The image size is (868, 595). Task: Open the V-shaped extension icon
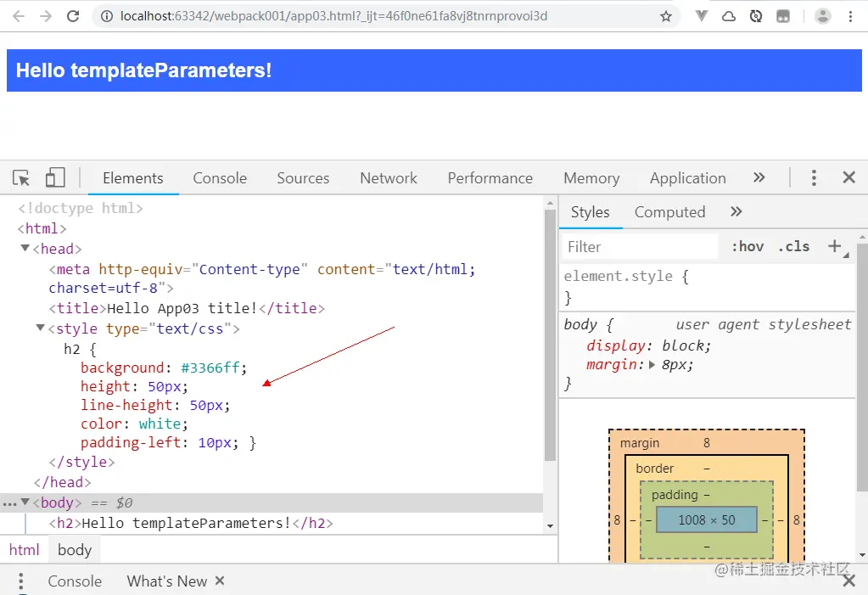point(702,16)
